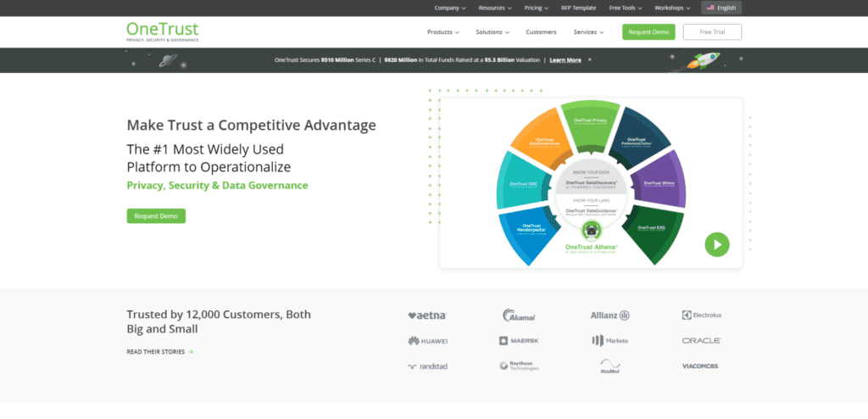Image resolution: width=868 pixels, height=419 pixels.
Task: Click the RFP Template link
Action: pos(578,8)
